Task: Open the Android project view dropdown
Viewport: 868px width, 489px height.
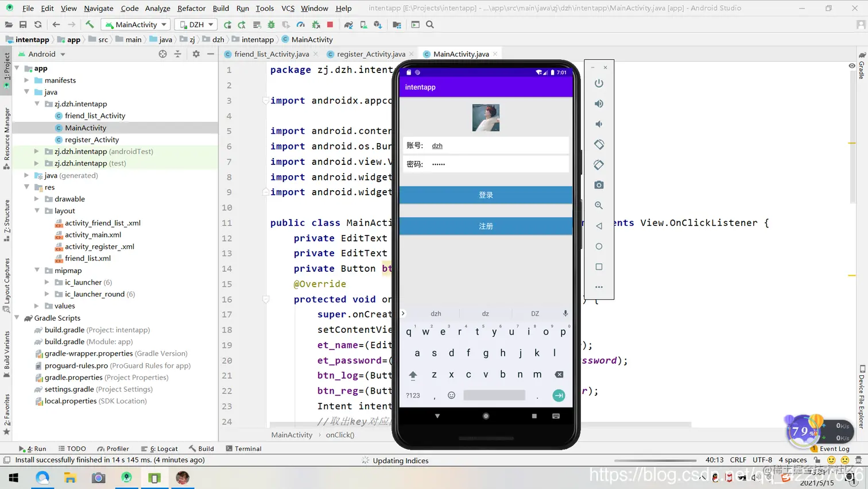Action: click(x=42, y=54)
